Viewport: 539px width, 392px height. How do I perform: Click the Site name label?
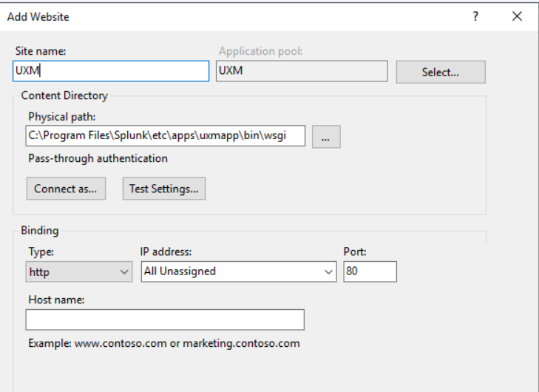click(x=41, y=52)
